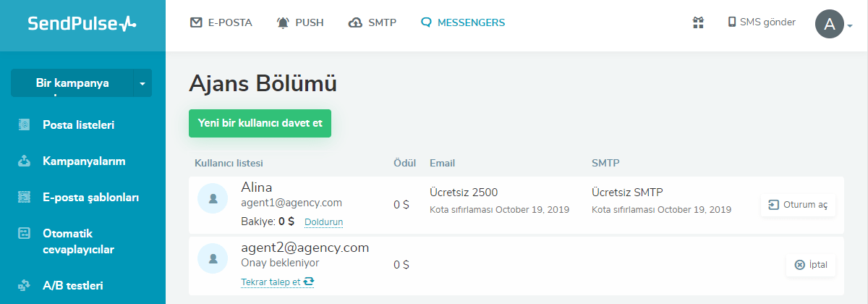
Task: Click the Yeni bir kullanıcı davet et button
Action: click(x=260, y=123)
